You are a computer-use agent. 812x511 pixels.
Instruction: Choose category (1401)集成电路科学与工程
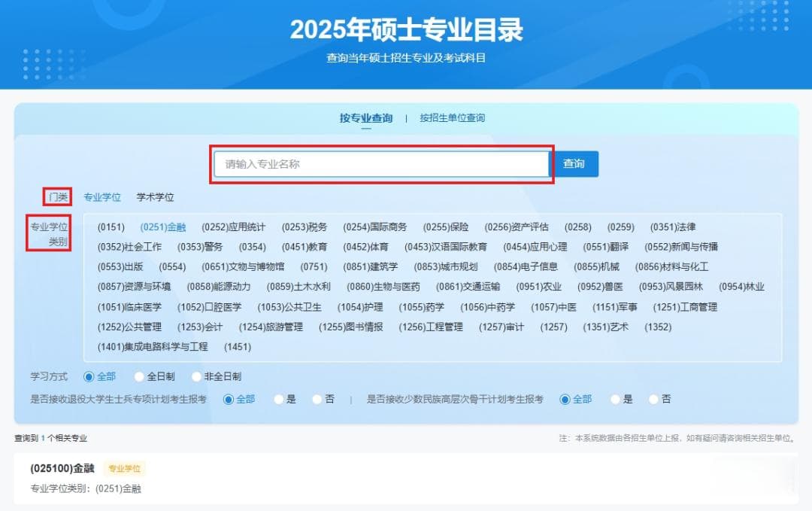[152, 347]
